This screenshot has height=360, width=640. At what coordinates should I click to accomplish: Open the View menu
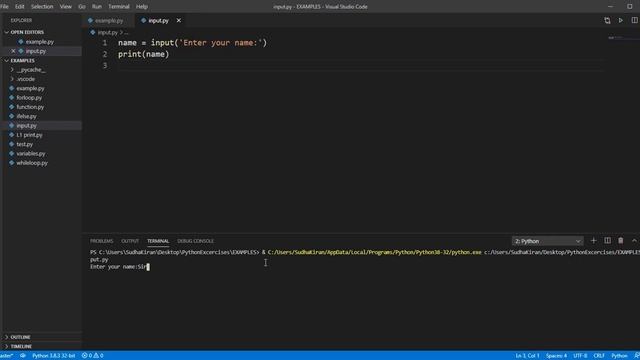coord(66,7)
